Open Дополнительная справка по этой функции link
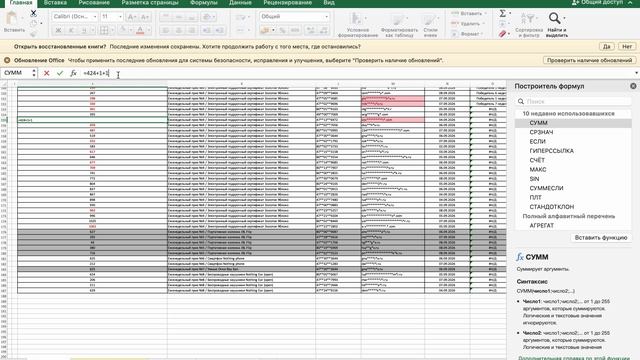The width and height of the screenshot is (640, 360). coord(574,358)
